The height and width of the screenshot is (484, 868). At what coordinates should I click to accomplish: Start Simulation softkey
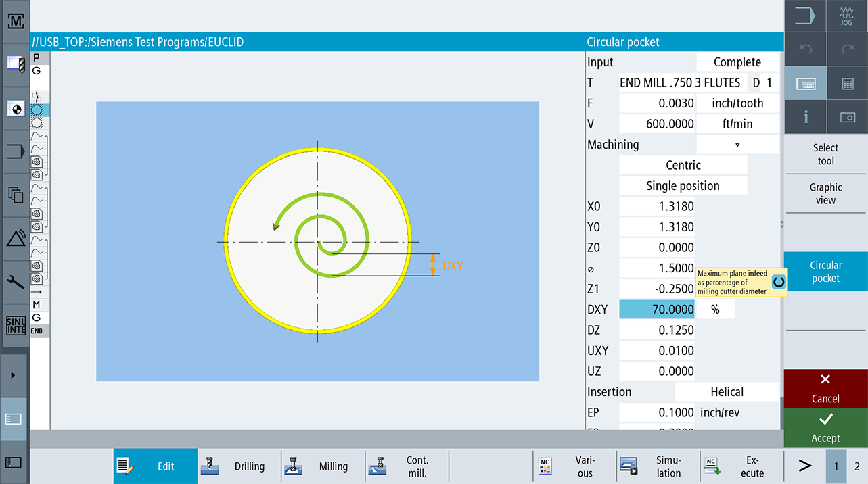659,466
